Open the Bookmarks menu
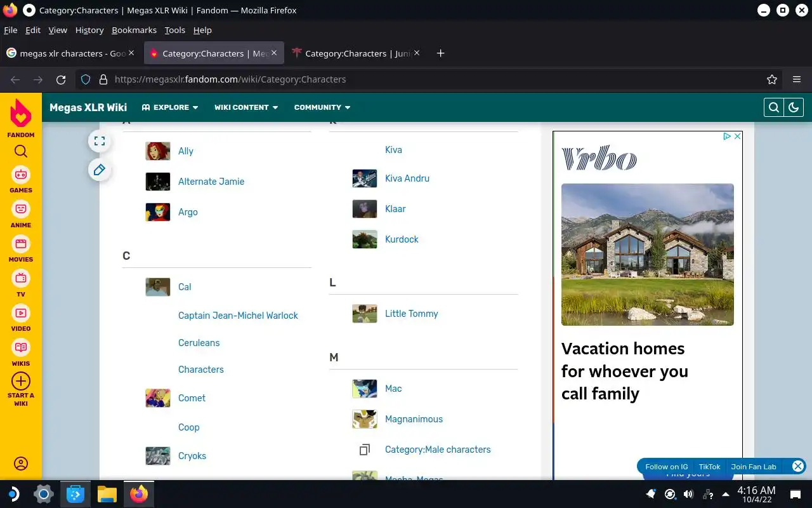812x508 pixels. tap(134, 30)
